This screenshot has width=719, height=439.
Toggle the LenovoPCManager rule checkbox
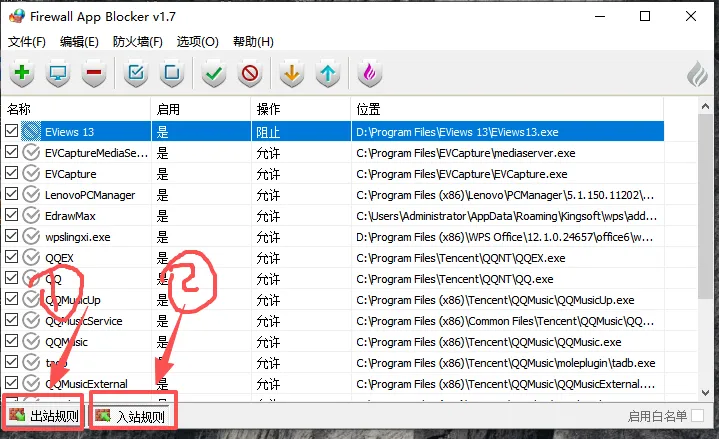point(11,194)
